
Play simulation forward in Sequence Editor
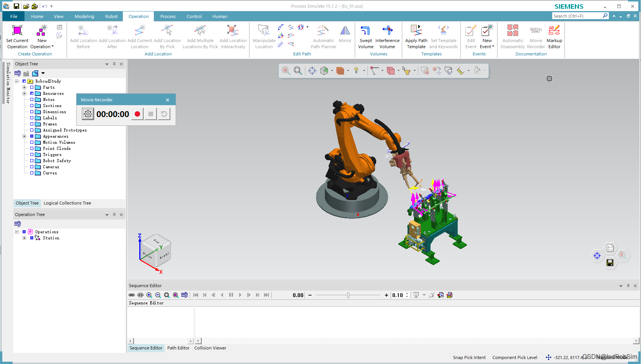point(240,295)
